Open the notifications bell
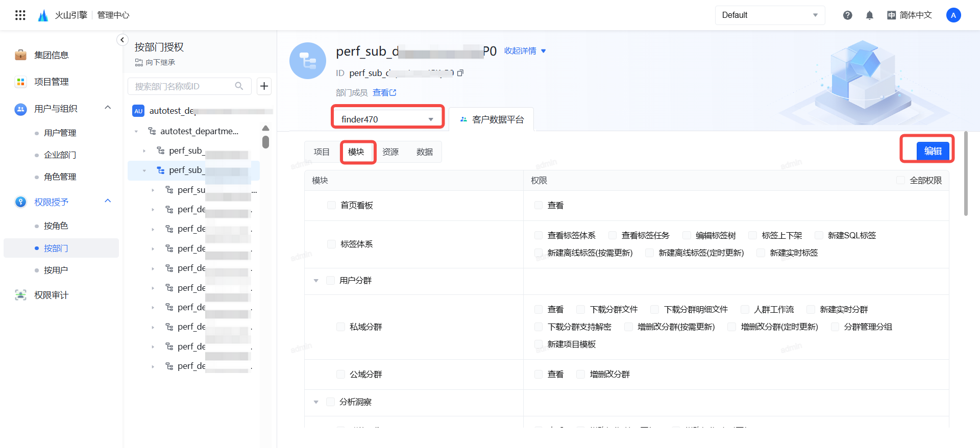 coord(870,15)
